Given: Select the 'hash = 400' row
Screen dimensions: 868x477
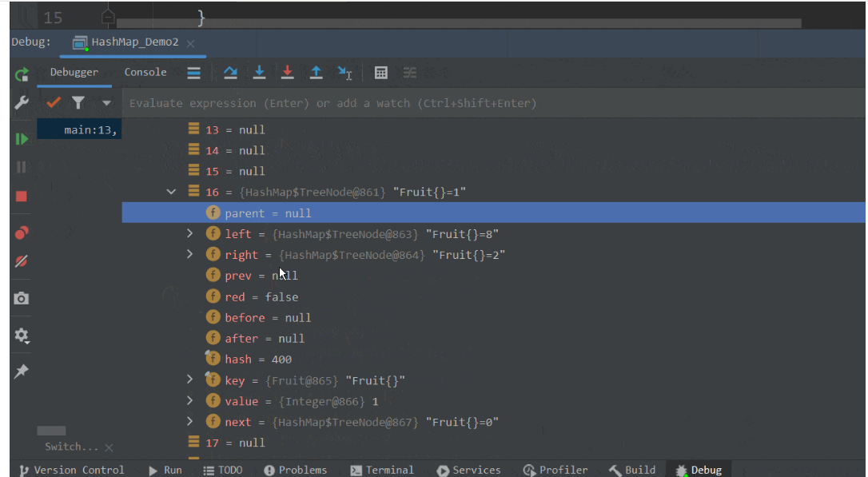Looking at the screenshot, I should click(x=493, y=359).
